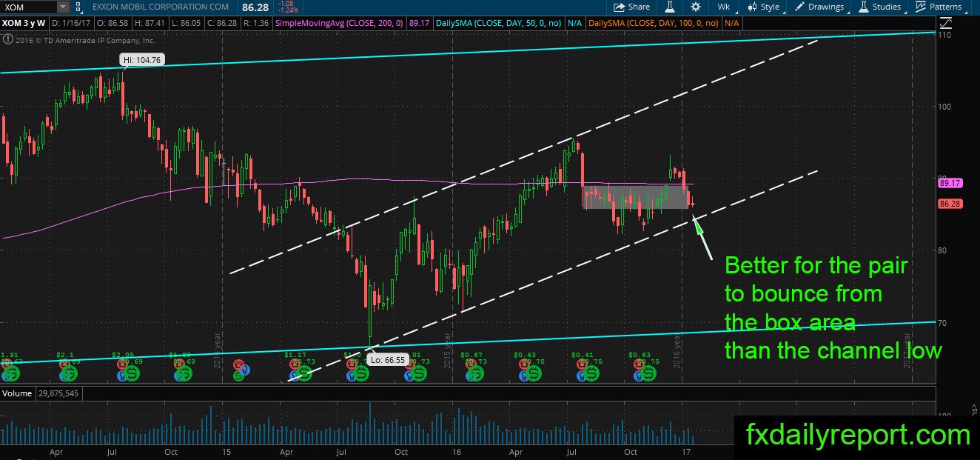Click the small icon beside the symbol dropdown
Screen dimensions: 980x460
[79, 7]
